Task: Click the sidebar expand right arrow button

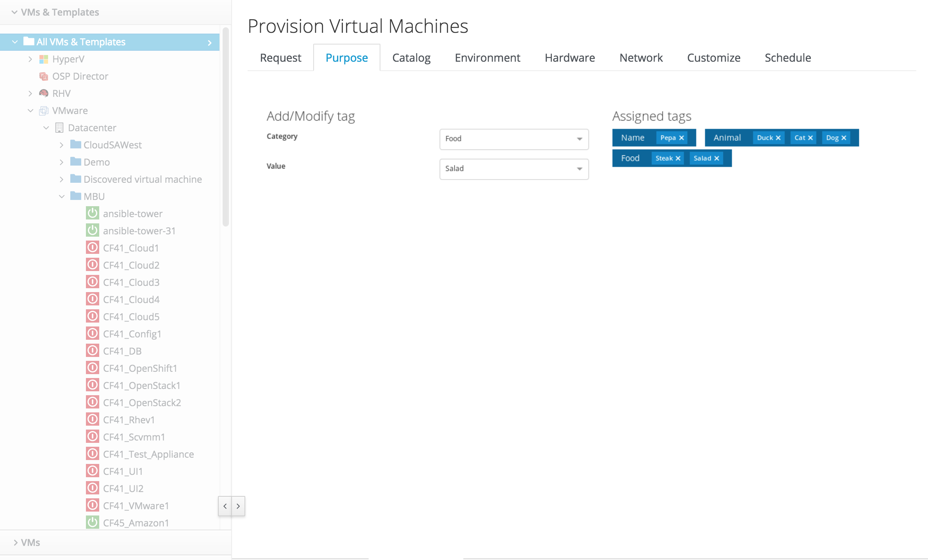Action: click(238, 506)
